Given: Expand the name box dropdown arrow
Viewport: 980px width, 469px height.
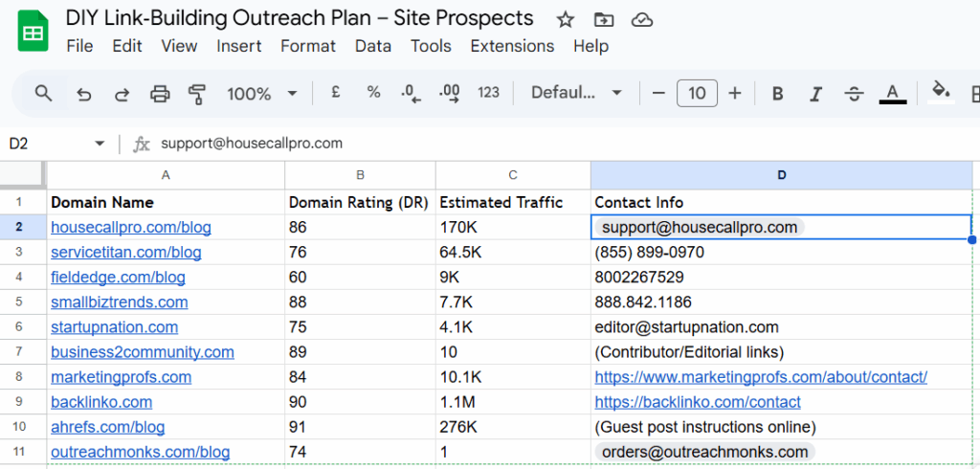Looking at the screenshot, I should click(100, 144).
